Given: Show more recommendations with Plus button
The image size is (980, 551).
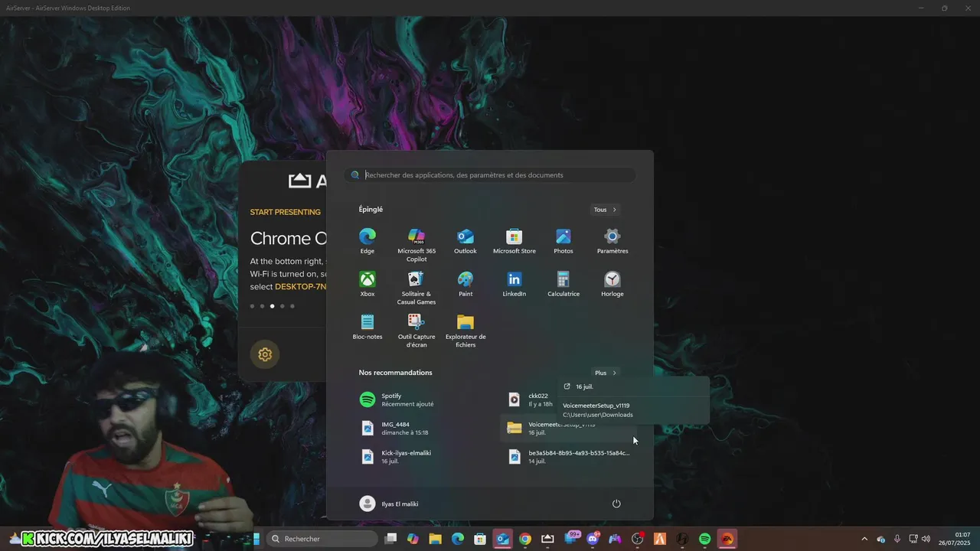Looking at the screenshot, I should [x=605, y=373].
